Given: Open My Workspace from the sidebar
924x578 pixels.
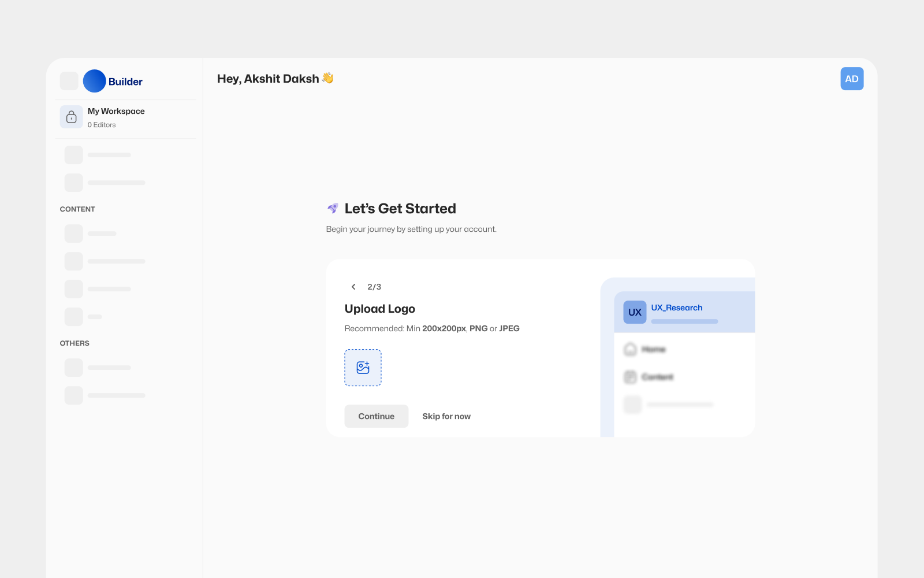Looking at the screenshot, I should (x=116, y=111).
